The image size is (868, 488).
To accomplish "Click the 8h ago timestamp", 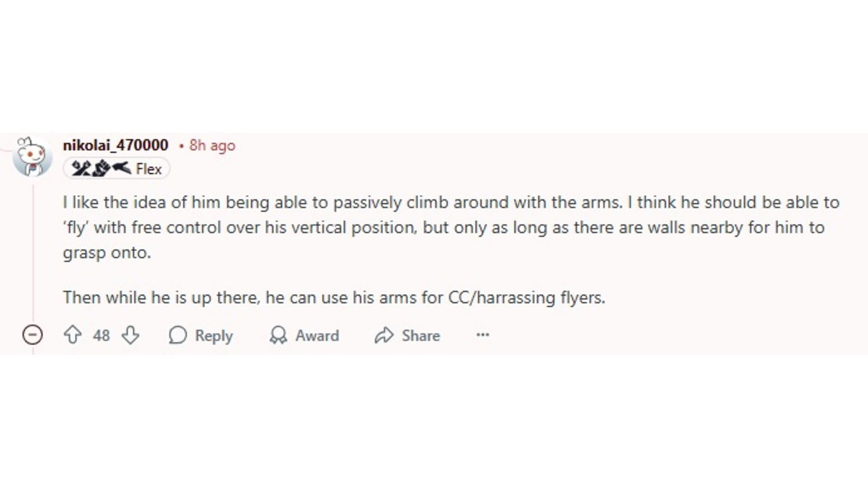I will 212,145.
